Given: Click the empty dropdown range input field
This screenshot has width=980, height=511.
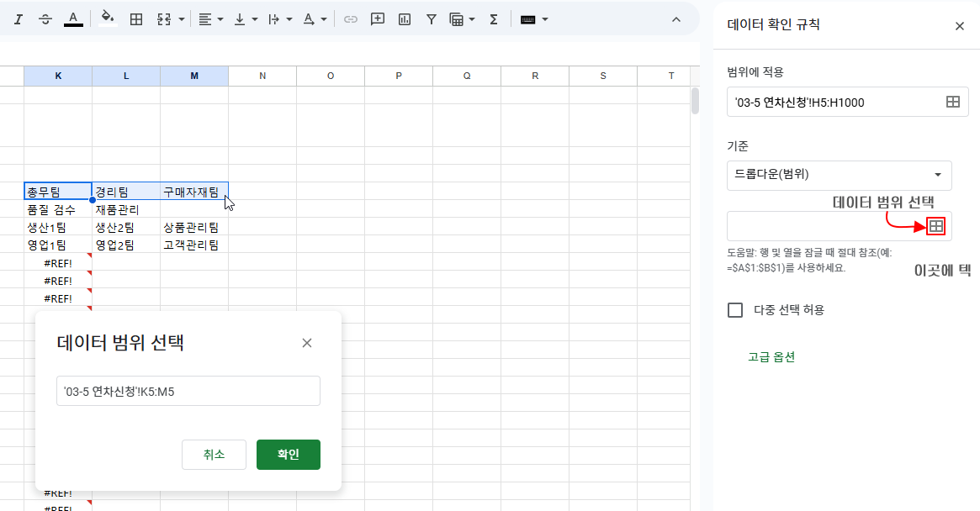Looking at the screenshot, I should (840, 226).
